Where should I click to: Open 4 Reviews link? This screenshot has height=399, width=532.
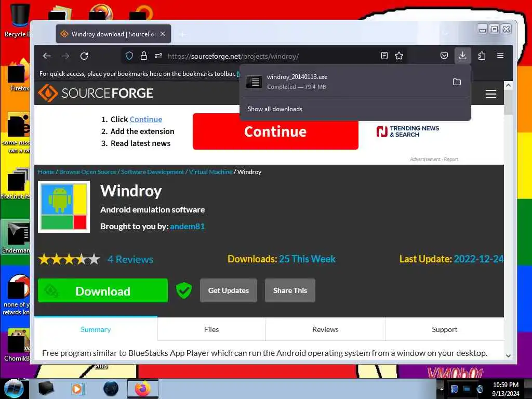(x=130, y=260)
